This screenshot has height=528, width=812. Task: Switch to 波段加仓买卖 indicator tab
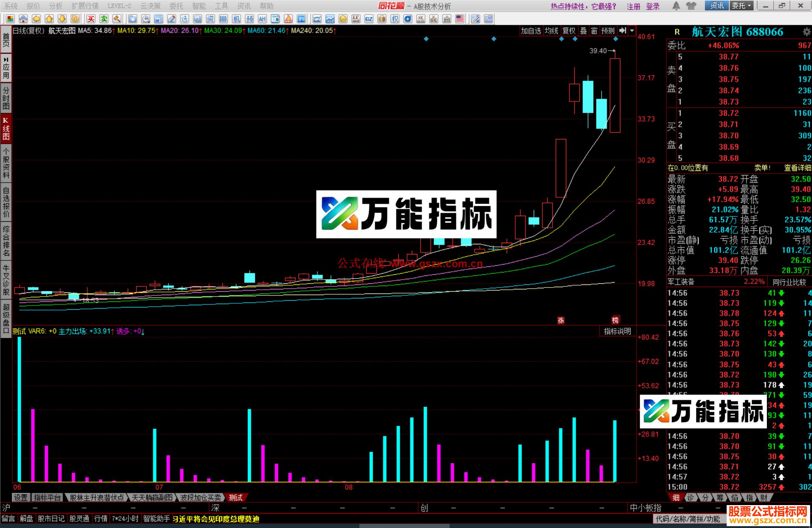pos(200,498)
